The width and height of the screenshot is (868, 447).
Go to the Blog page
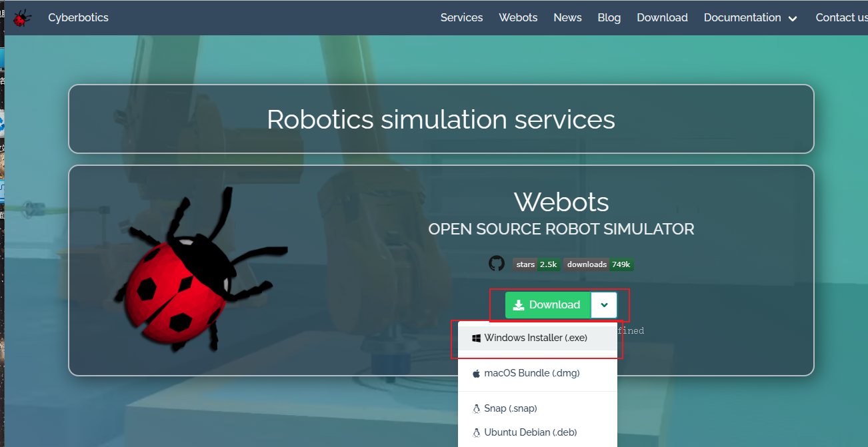[x=609, y=18]
